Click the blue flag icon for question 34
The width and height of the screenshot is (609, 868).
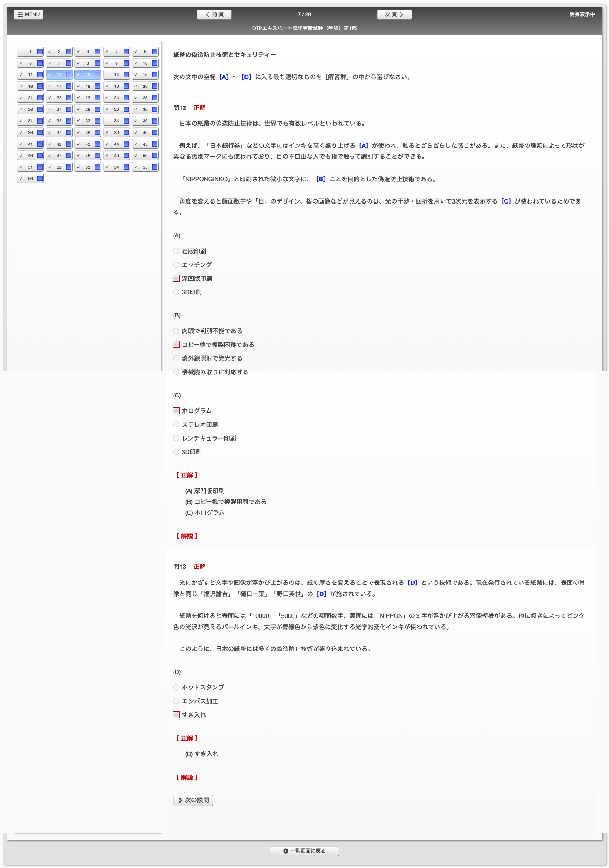click(126, 121)
